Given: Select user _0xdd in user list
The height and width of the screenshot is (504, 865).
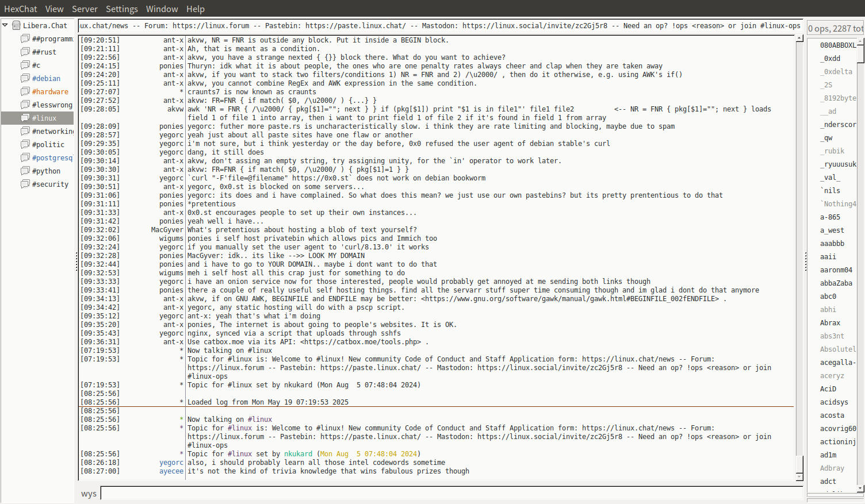Looking at the screenshot, I should pyautogui.click(x=830, y=59).
